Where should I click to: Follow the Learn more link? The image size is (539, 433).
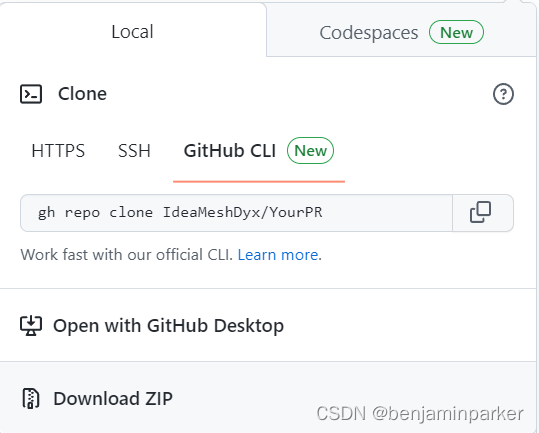coord(278,255)
